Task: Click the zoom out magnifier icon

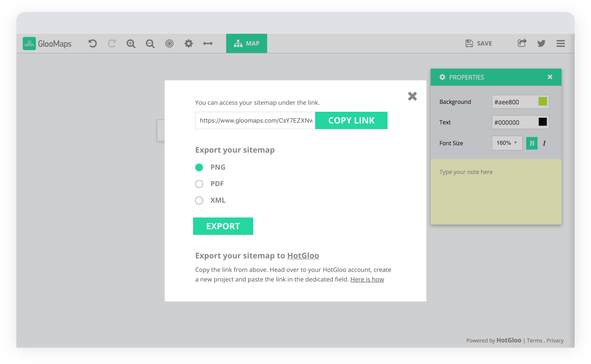Action: point(150,44)
